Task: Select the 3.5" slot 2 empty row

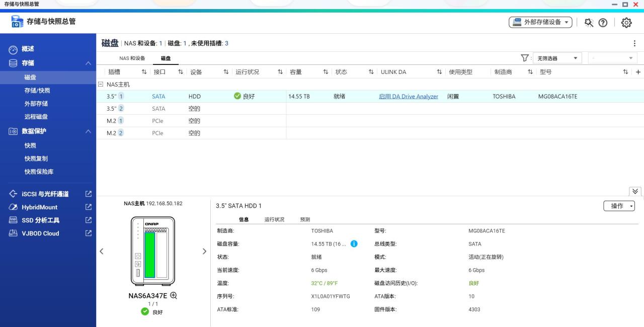Action: [370, 109]
